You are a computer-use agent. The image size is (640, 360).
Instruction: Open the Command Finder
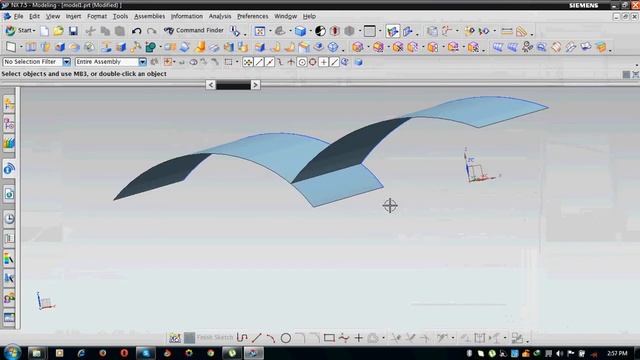click(194, 31)
